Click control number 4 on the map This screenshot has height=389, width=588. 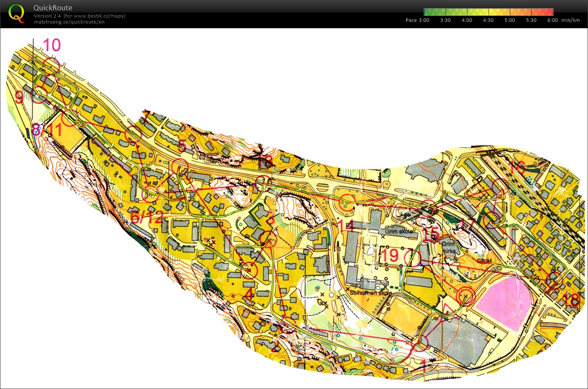[x=249, y=294]
